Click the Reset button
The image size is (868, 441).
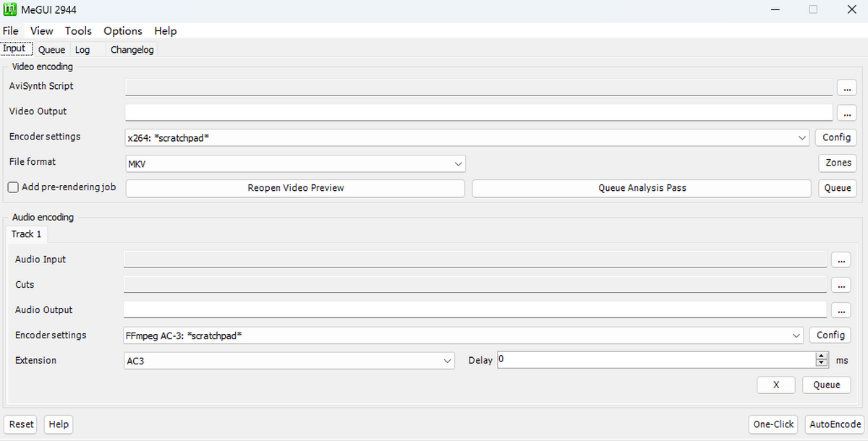click(x=21, y=424)
